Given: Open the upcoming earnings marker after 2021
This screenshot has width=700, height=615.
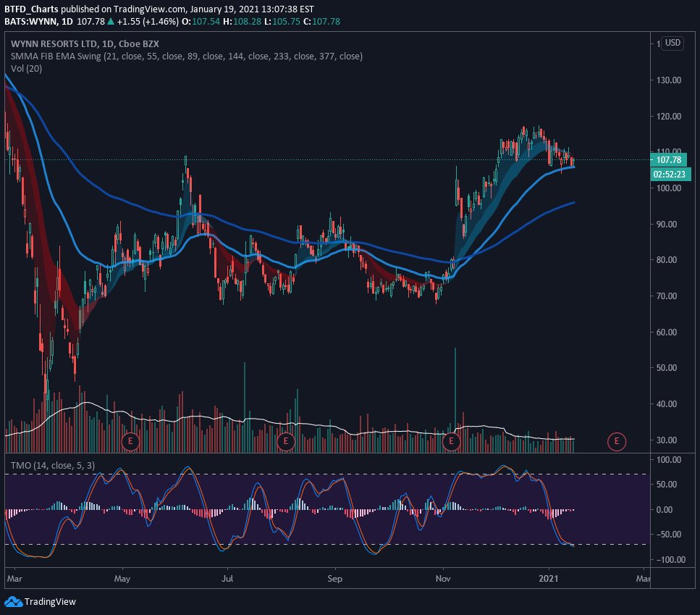Looking at the screenshot, I should 617,442.
